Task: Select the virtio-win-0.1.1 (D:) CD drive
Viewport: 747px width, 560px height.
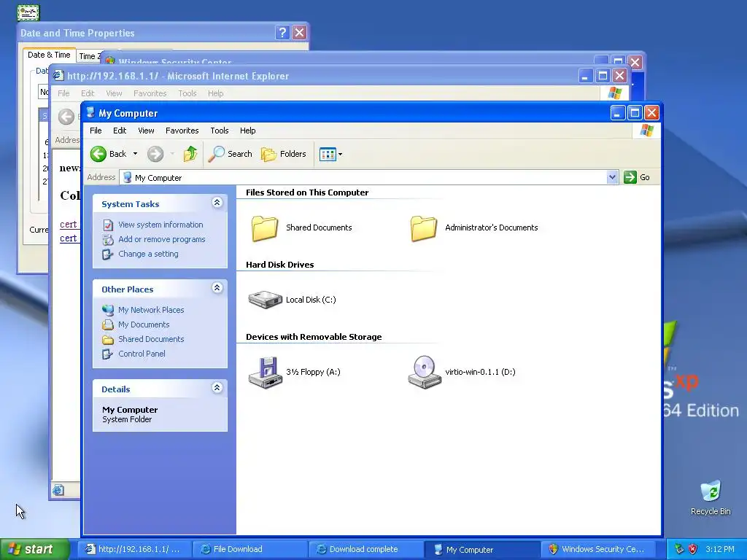Action: (462, 372)
